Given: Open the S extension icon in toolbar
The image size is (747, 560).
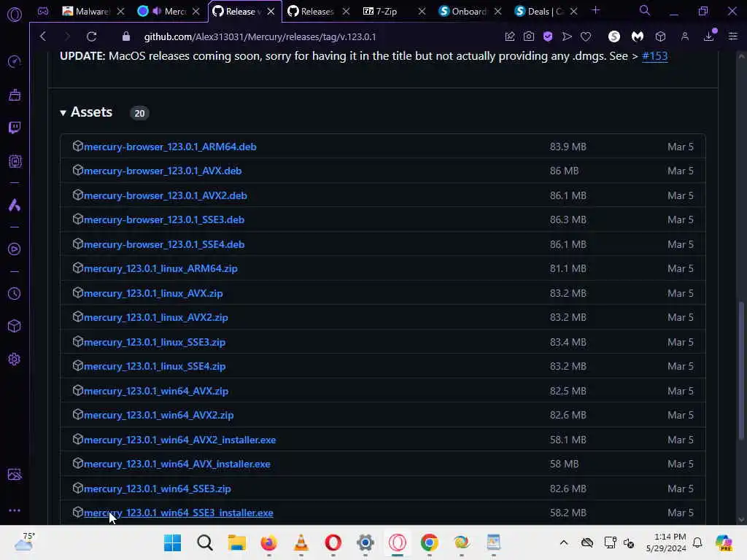Looking at the screenshot, I should coord(614,36).
